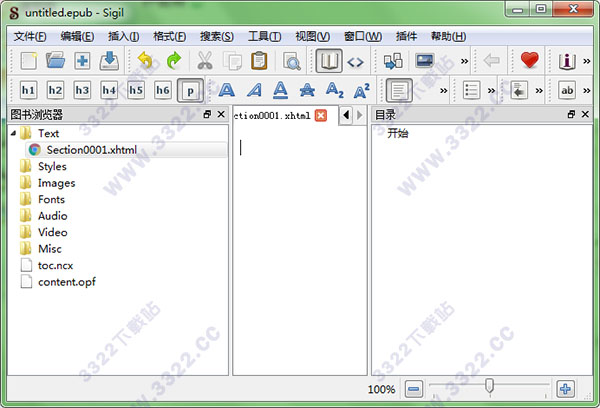Click the zoom slider handle

click(489, 385)
